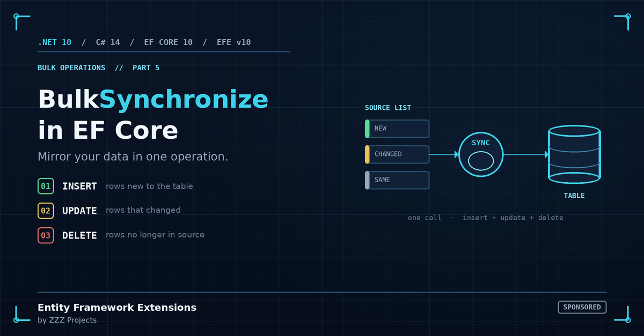Image resolution: width=644 pixels, height=336 pixels.
Task: Select the SAME source list item
Action: click(397, 180)
